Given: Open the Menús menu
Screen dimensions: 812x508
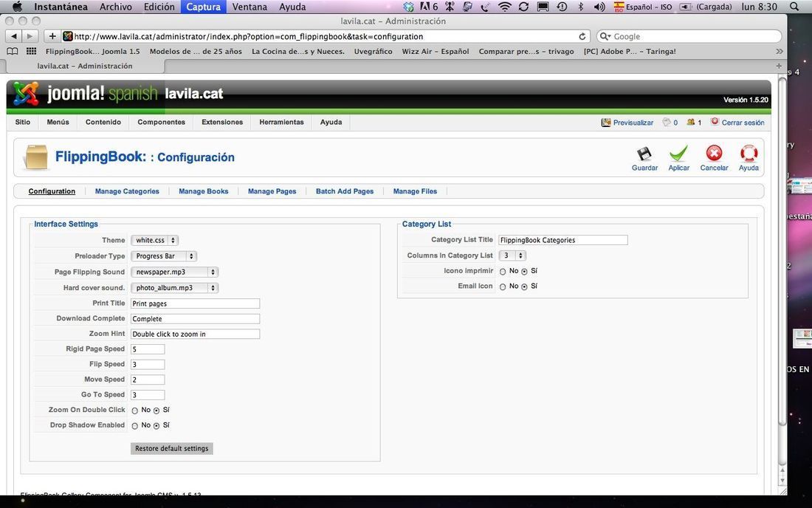Looking at the screenshot, I should pos(58,123).
